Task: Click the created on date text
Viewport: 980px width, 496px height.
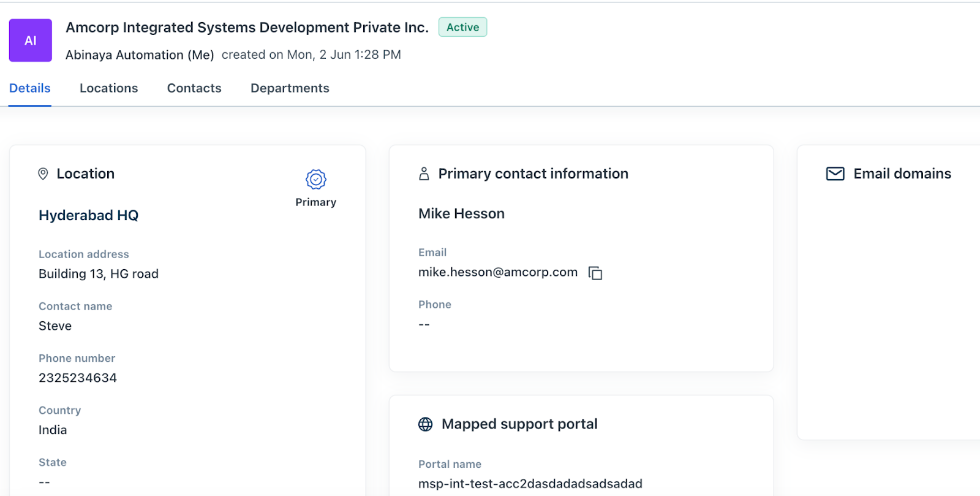Action: [x=311, y=55]
